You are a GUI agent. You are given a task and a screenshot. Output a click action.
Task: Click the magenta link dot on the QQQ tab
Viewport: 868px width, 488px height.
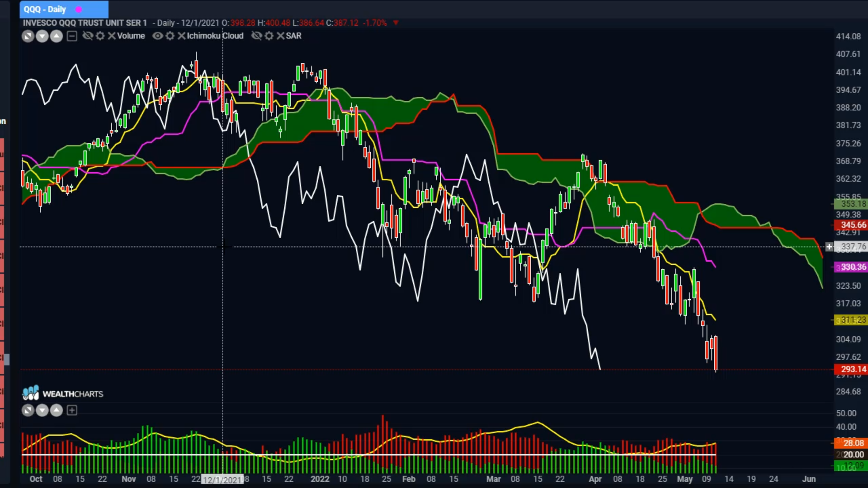(79, 9)
